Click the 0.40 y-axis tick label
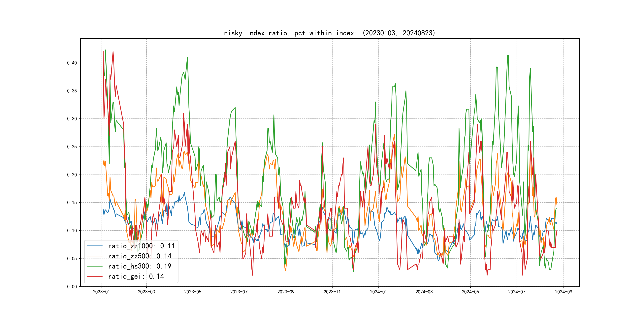 pos(72,63)
